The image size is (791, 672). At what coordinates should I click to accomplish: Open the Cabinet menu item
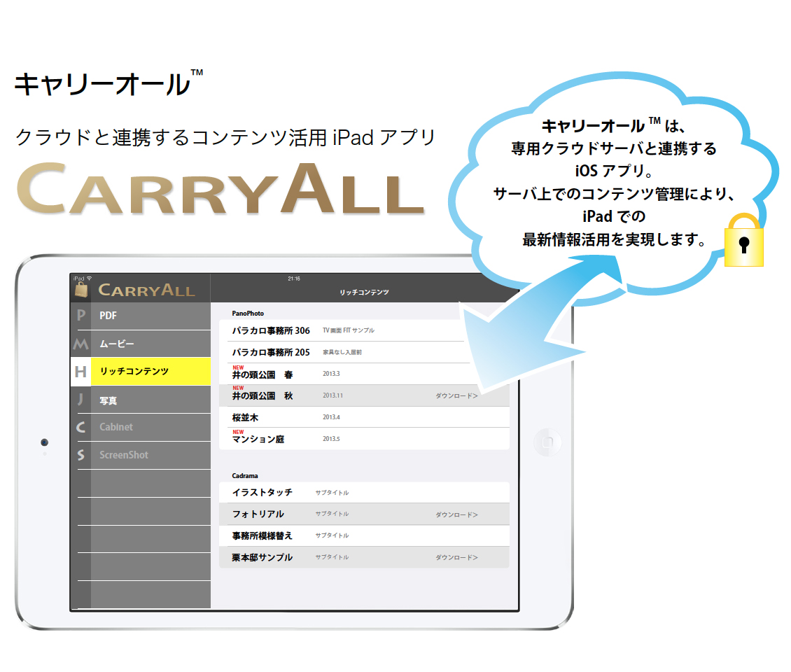pyautogui.click(x=150, y=427)
